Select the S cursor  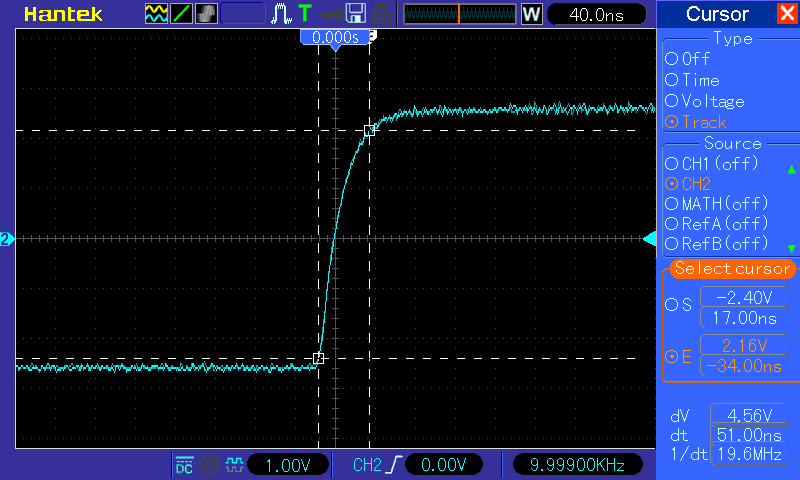coord(679,305)
